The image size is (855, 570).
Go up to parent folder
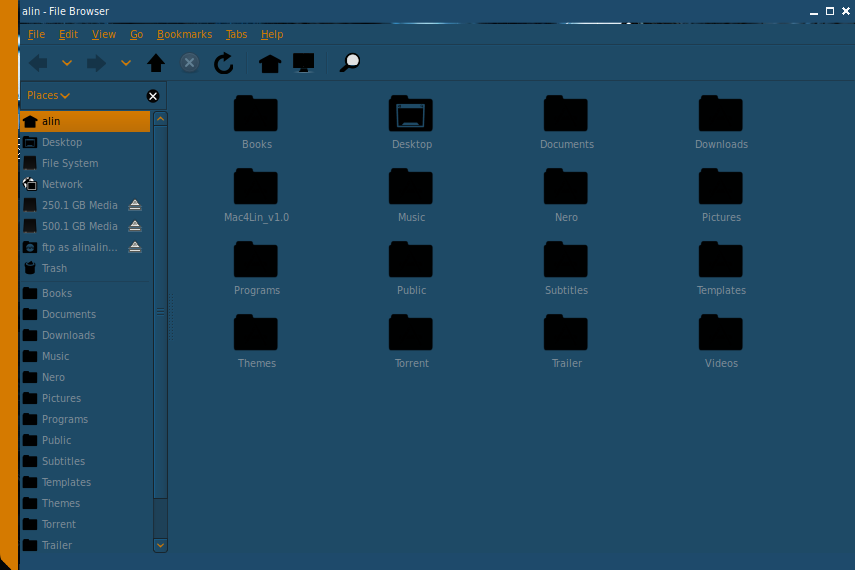click(156, 63)
